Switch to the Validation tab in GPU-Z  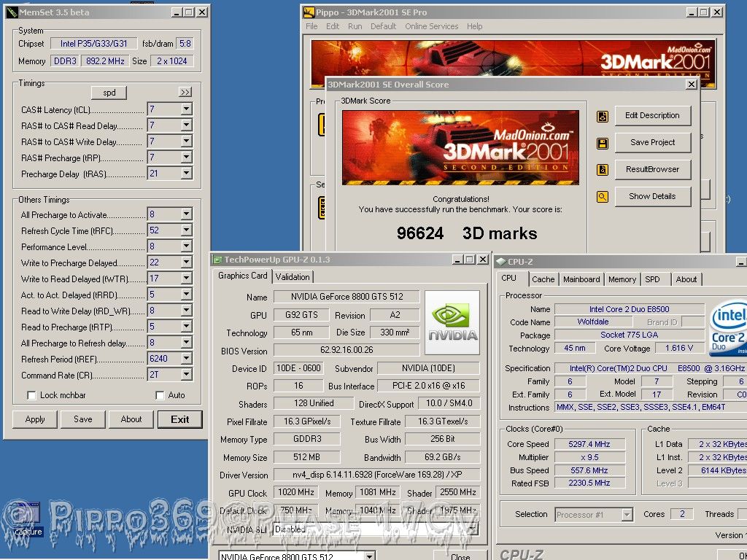pyautogui.click(x=293, y=277)
